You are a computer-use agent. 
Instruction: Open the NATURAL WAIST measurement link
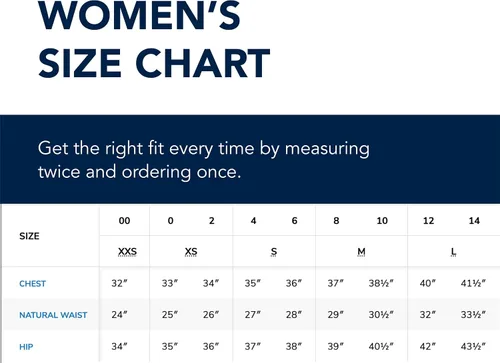pyautogui.click(x=53, y=315)
